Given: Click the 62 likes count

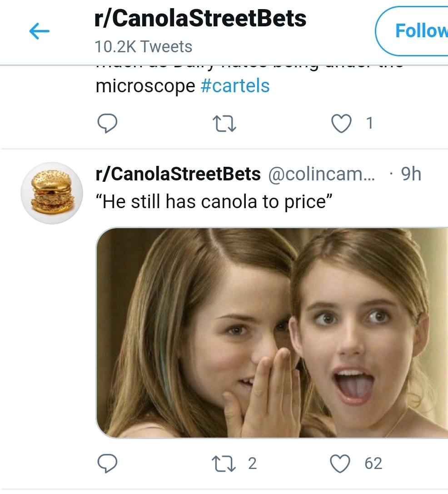Looking at the screenshot, I should click(373, 464).
